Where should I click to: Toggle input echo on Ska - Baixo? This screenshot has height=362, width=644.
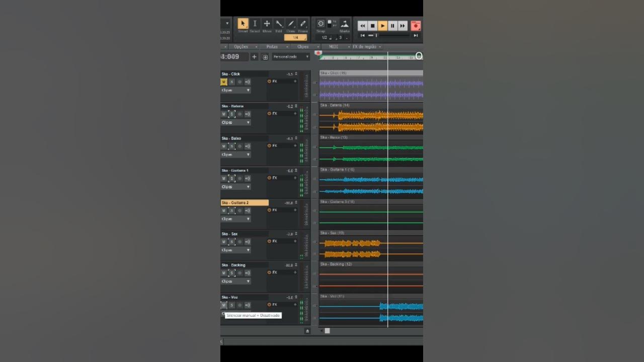(248, 146)
